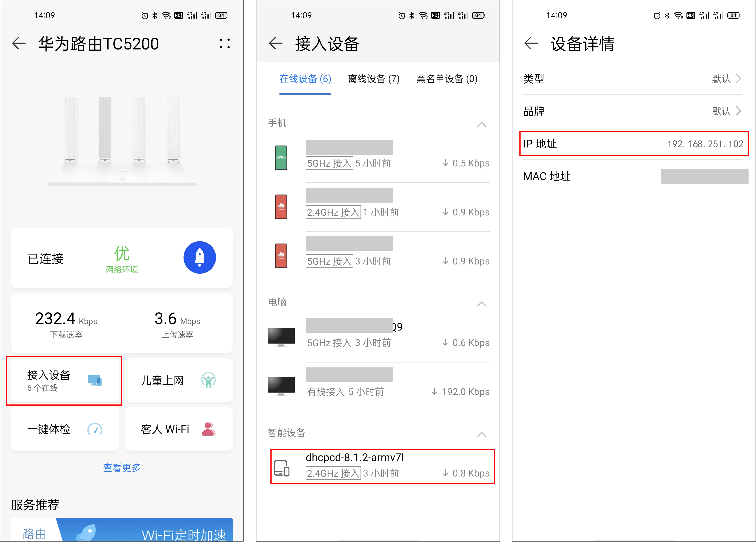Switch to the 离线设备 (7) tab
This screenshot has height=542, width=756.
pyautogui.click(x=374, y=79)
